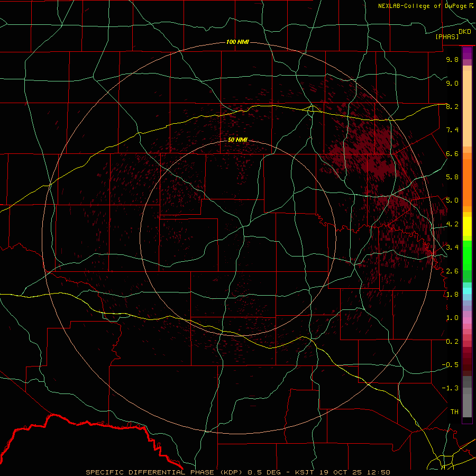Image resolution: width=476 pixels, height=476 pixels.
Task: Click the 100 NMI range ring label
Action: click(x=237, y=42)
